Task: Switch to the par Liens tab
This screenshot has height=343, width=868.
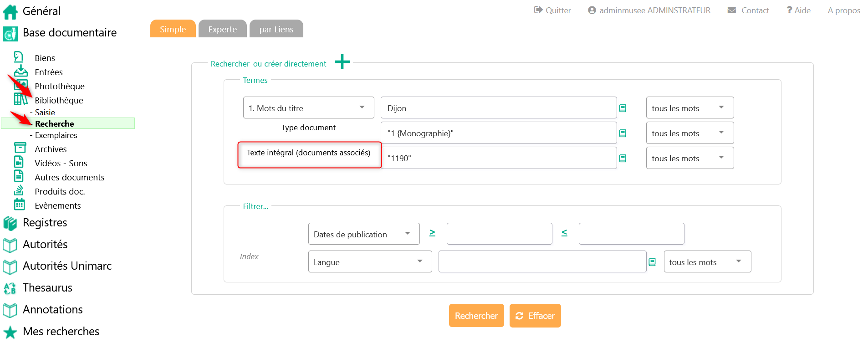Action: pyautogui.click(x=276, y=29)
